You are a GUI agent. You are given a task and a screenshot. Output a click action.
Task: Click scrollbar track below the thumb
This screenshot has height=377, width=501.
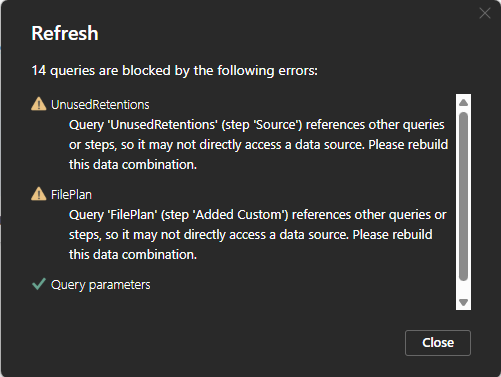click(463, 289)
